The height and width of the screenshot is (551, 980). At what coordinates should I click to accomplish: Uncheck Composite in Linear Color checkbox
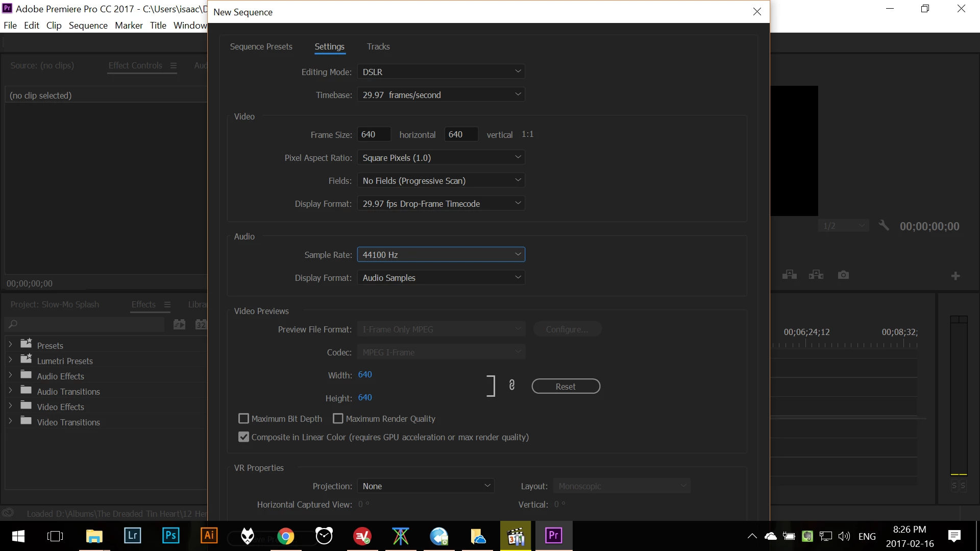[243, 437]
